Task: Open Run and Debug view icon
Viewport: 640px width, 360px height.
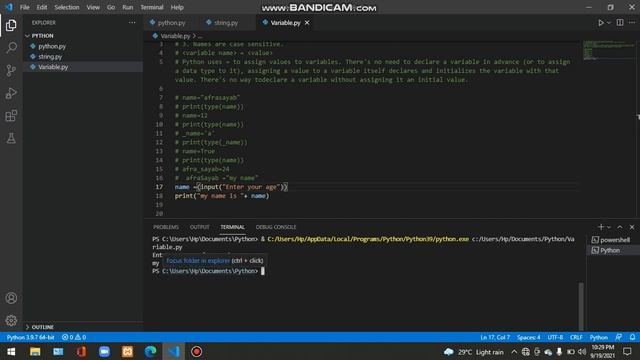Action: [x=11, y=93]
